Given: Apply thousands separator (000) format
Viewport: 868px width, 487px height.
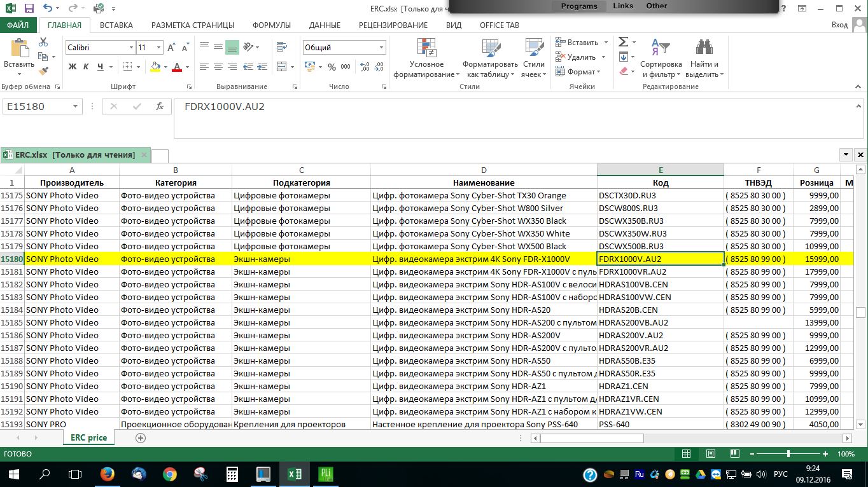Looking at the screenshot, I should [346, 67].
